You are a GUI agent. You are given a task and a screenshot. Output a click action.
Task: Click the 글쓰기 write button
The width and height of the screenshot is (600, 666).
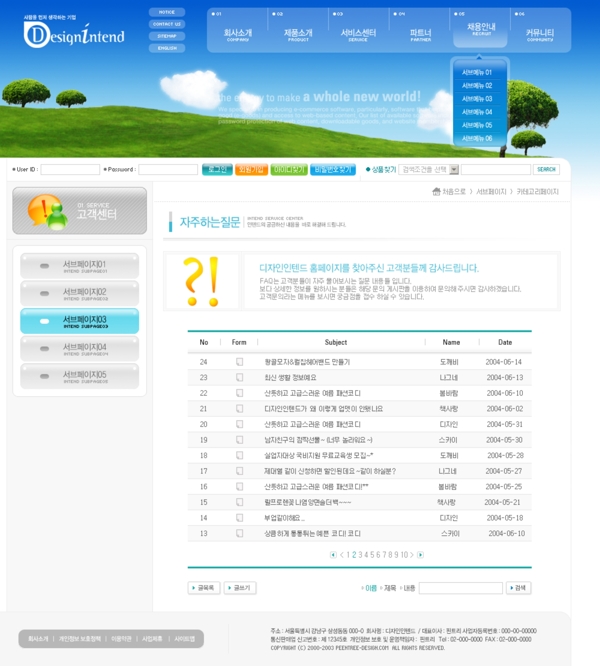(x=240, y=588)
